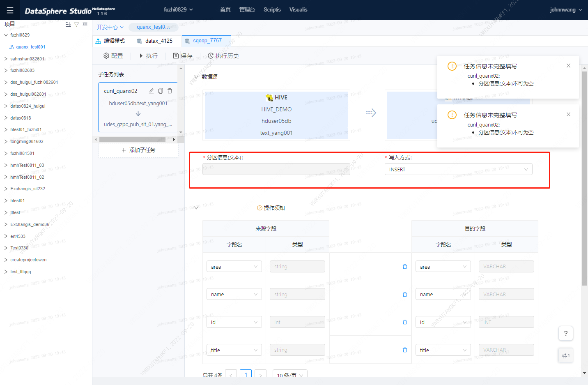Viewport: 588px width, 385px height.
Task: Delete subtask cunl_quanx02 with the trash icon
Action: tap(170, 90)
